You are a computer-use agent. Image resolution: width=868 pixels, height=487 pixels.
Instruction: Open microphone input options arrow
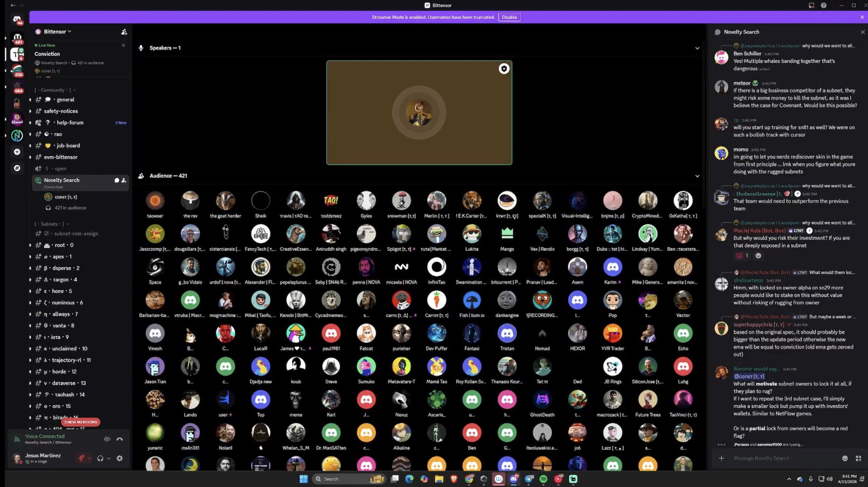(x=89, y=459)
